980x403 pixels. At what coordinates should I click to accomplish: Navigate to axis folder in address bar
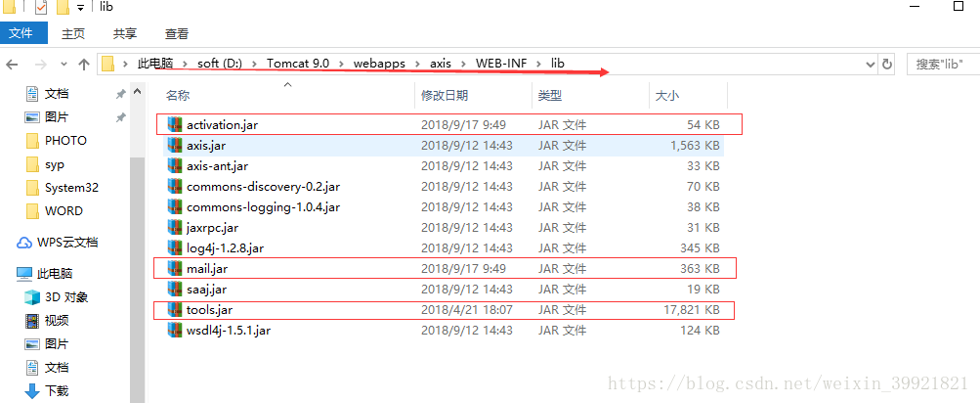click(x=441, y=64)
